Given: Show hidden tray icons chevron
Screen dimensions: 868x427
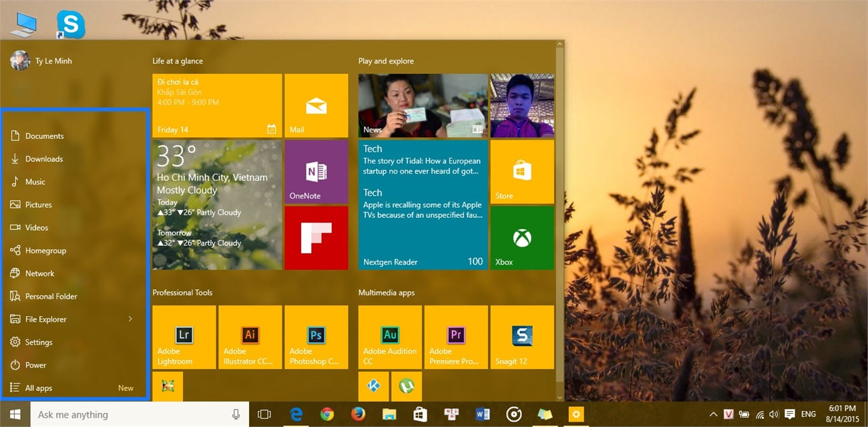Looking at the screenshot, I should point(714,414).
